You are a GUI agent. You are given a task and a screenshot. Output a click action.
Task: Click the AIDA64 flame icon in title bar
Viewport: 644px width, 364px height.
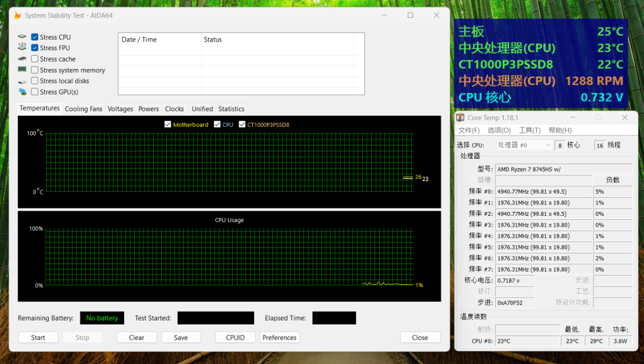[17, 15]
